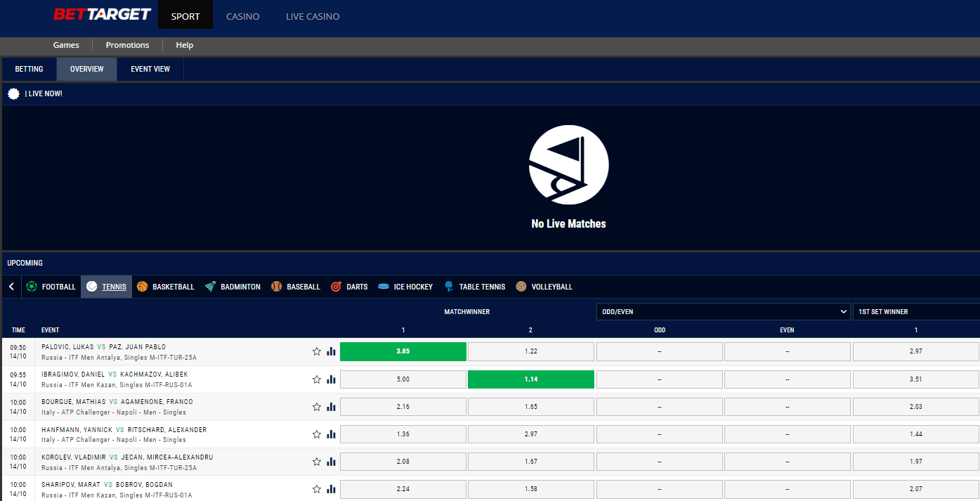Show Ice Hockey upcoming matches
Screen dimensions: 980x501
405,287
